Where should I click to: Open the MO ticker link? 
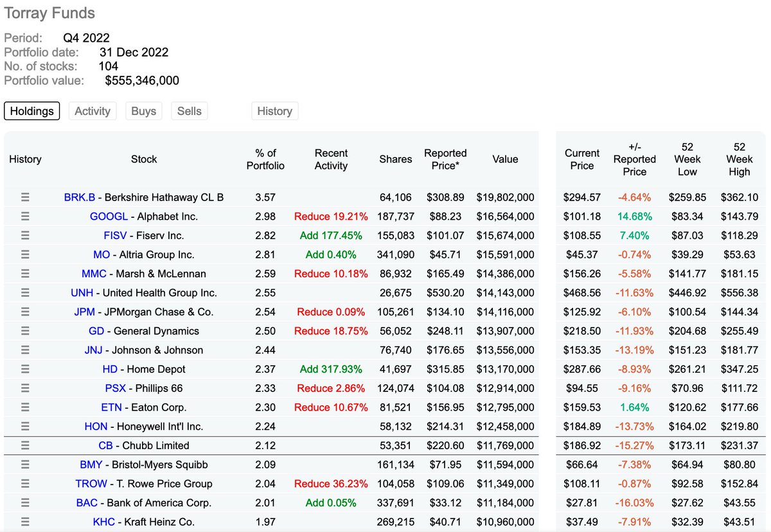(102, 254)
